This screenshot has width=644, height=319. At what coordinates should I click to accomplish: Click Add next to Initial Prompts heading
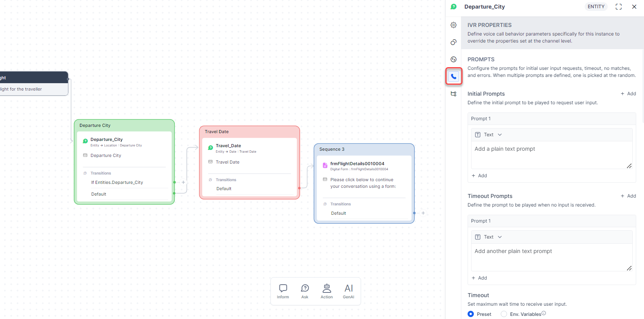tap(628, 94)
